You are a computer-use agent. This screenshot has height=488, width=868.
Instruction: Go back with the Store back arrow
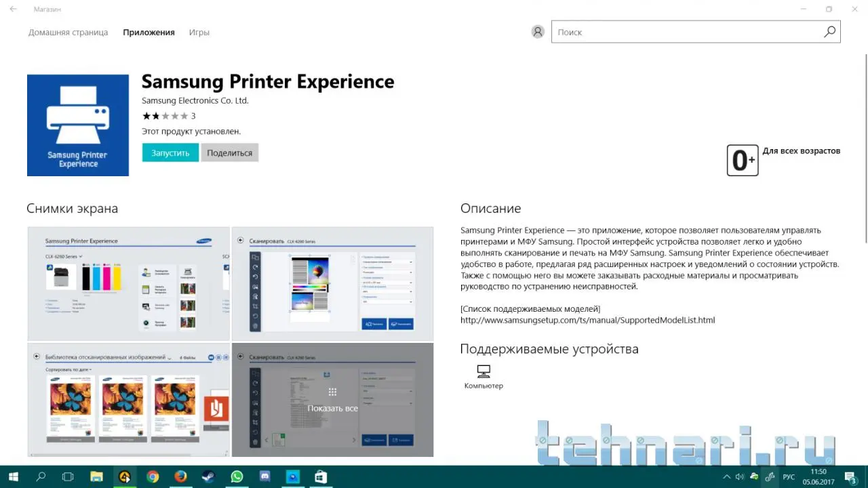click(13, 9)
